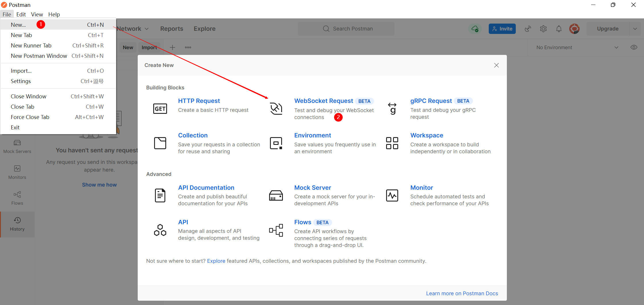Image resolution: width=644 pixels, height=305 pixels.
Task: Open Flows in the sidebar
Action: point(17,198)
